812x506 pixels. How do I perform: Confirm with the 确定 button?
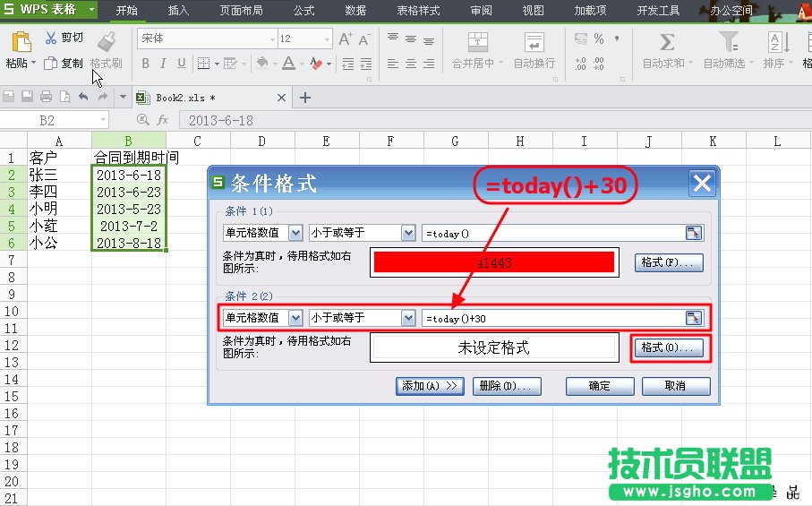[x=600, y=386]
